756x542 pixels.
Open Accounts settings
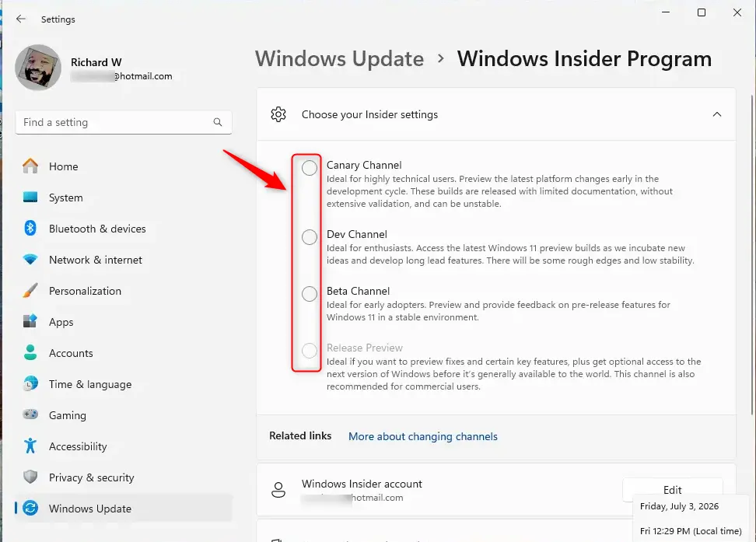[124, 353]
